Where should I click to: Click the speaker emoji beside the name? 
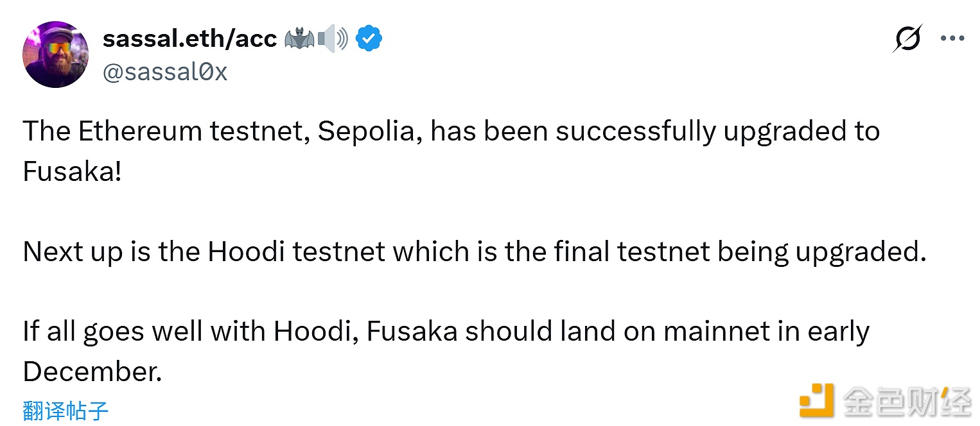333,40
